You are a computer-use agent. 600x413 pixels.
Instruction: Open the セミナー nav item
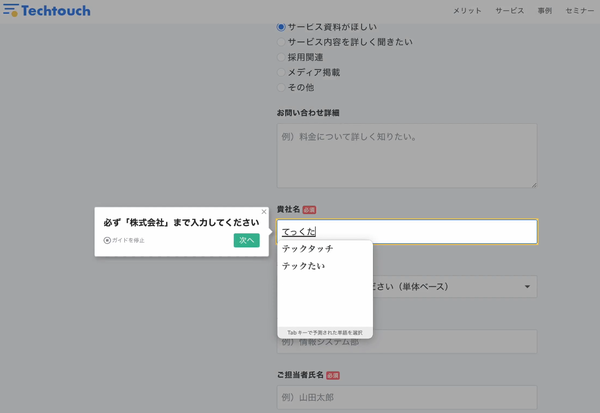click(580, 11)
